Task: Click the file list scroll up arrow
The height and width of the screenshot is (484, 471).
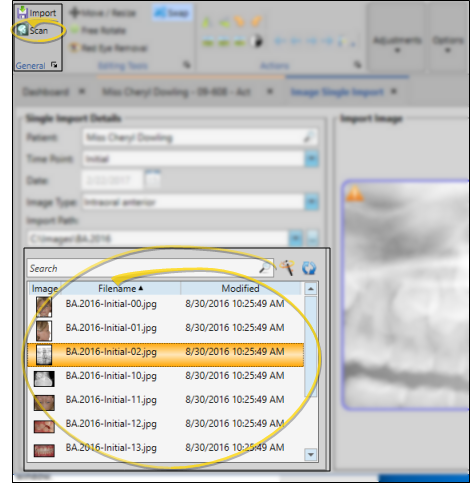Action: [311, 289]
